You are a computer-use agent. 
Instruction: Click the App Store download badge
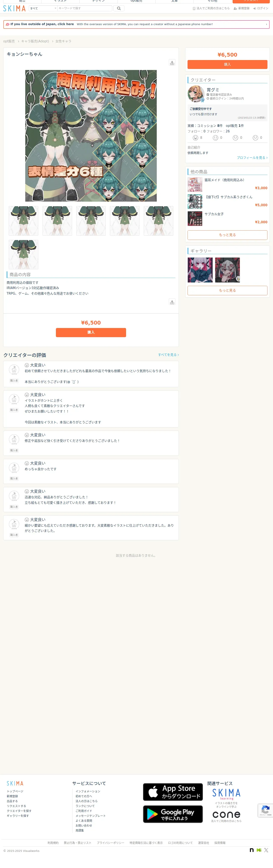tap(173, 792)
